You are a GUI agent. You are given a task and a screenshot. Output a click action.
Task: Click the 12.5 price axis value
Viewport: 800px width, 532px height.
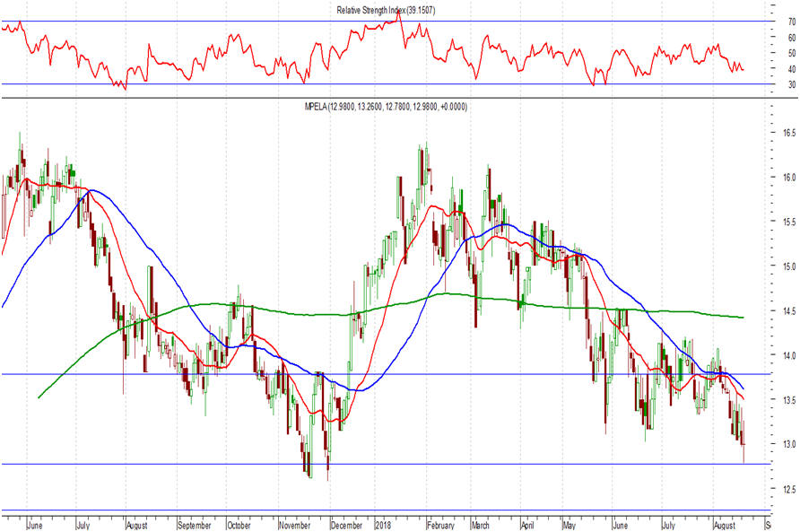[789, 489]
